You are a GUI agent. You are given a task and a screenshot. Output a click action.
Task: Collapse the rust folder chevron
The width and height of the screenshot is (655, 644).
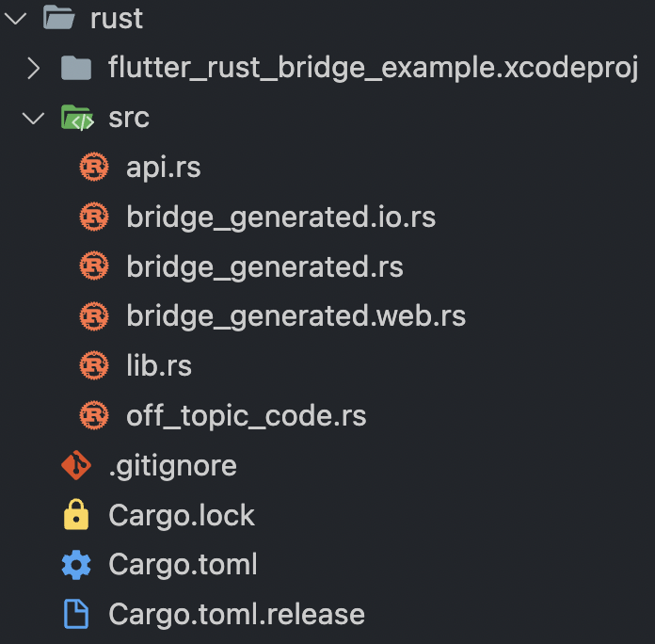pos(15,19)
